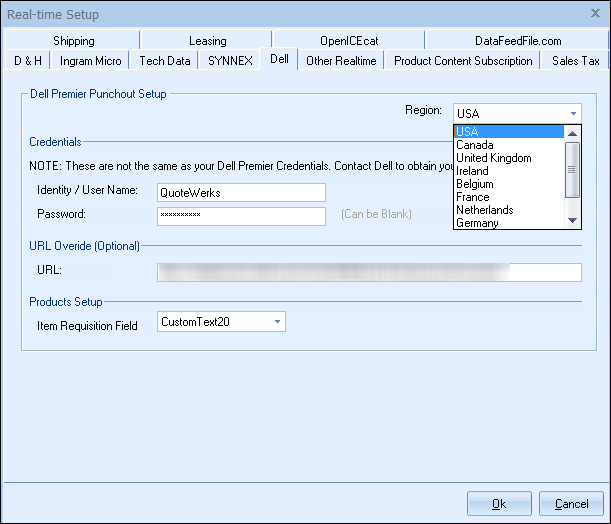Image resolution: width=611 pixels, height=524 pixels.
Task: Click the Identity / User Name field
Action: click(x=241, y=192)
